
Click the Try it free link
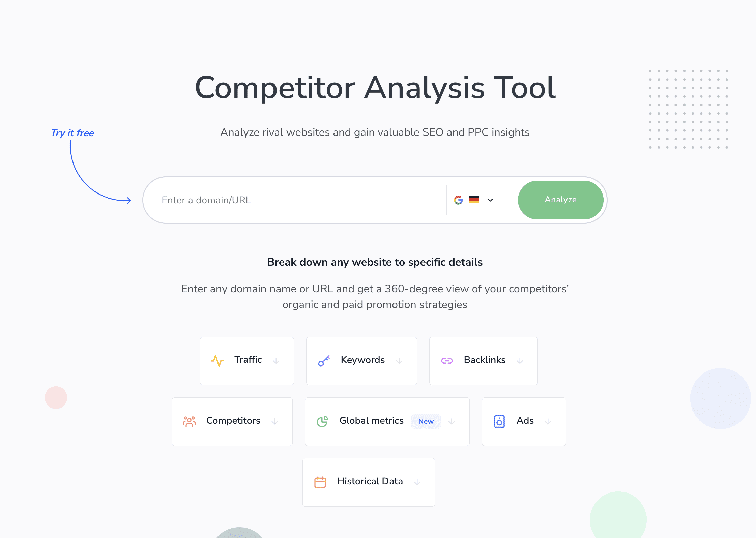[73, 132]
